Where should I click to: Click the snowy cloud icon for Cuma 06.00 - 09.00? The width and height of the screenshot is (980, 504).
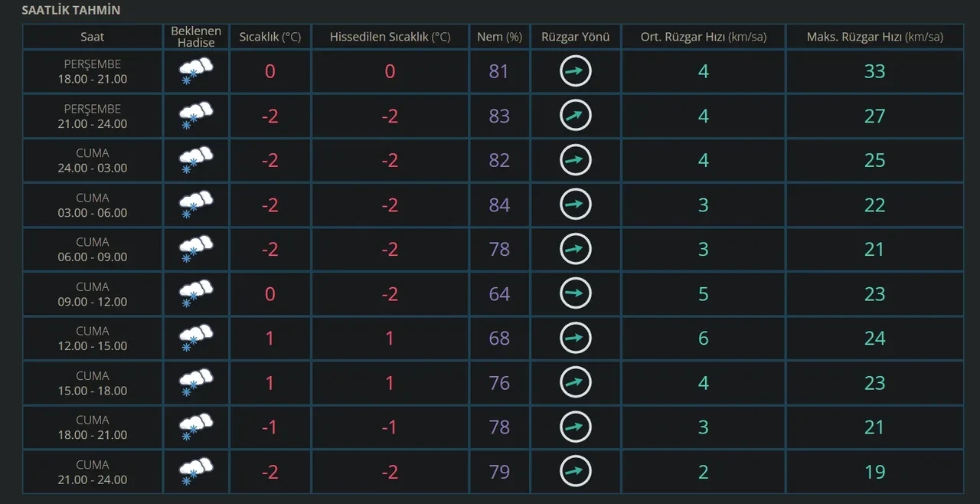pyautogui.click(x=195, y=250)
